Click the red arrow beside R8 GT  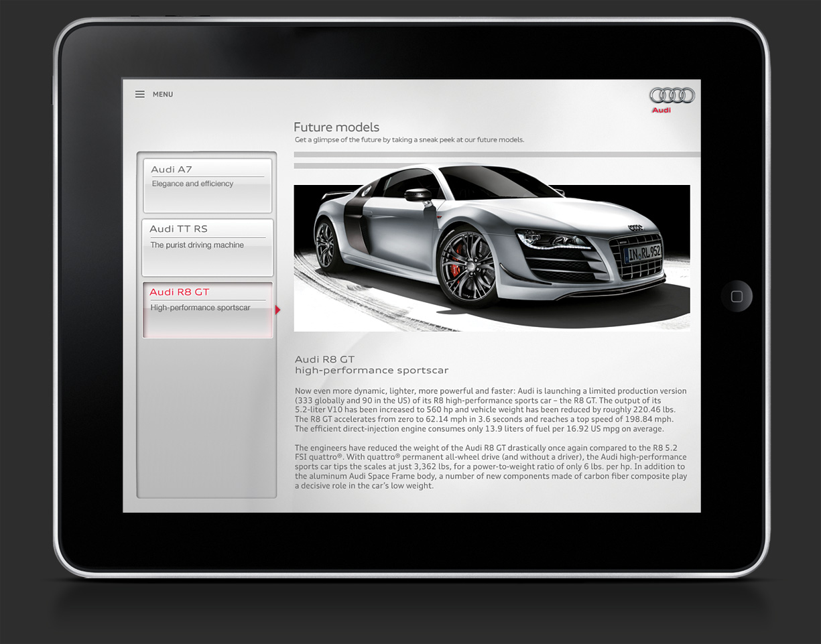(x=278, y=310)
